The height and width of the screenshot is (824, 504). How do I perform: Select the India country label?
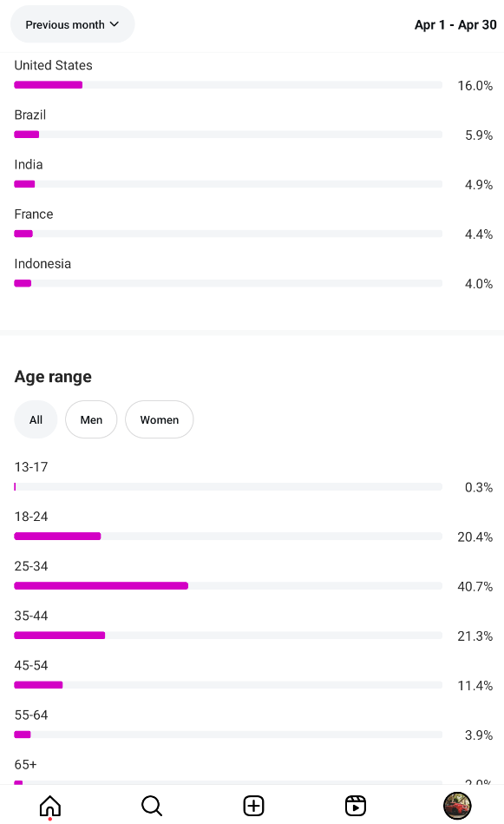pos(29,164)
